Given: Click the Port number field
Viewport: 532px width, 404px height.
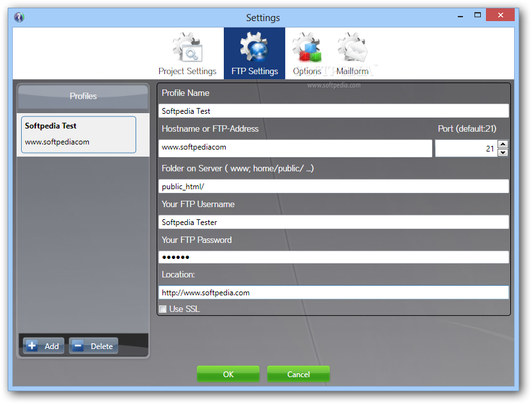Looking at the screenshot, I should click(x=466, y=148).
